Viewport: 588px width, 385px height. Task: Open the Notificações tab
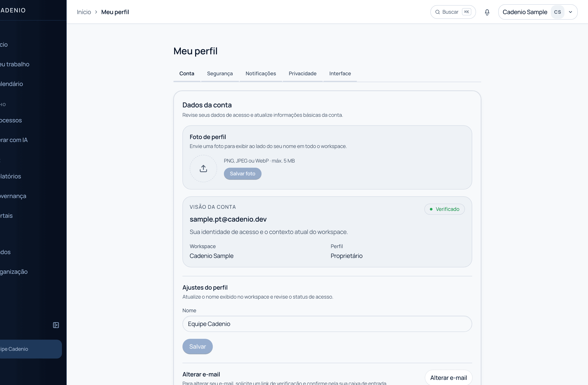tap(261, 74)
